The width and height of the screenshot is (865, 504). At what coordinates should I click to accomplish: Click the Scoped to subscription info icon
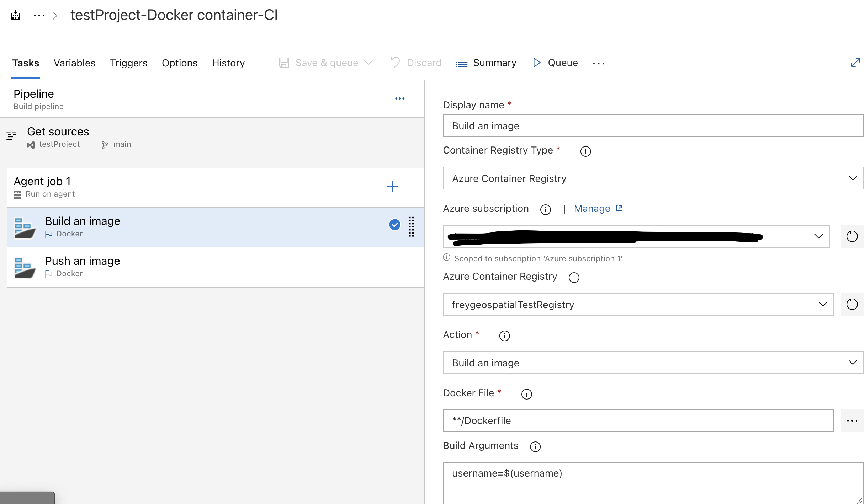[x=447, y=257]
